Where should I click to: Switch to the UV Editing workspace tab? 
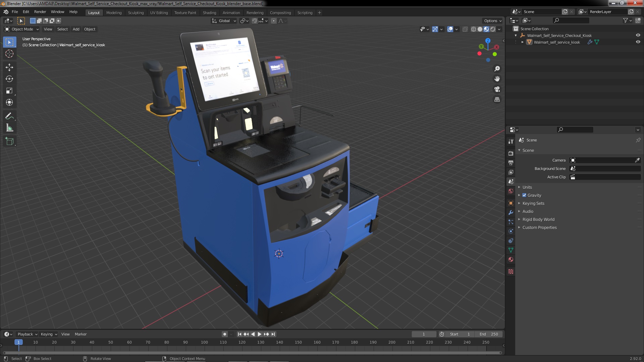(159, 13)
